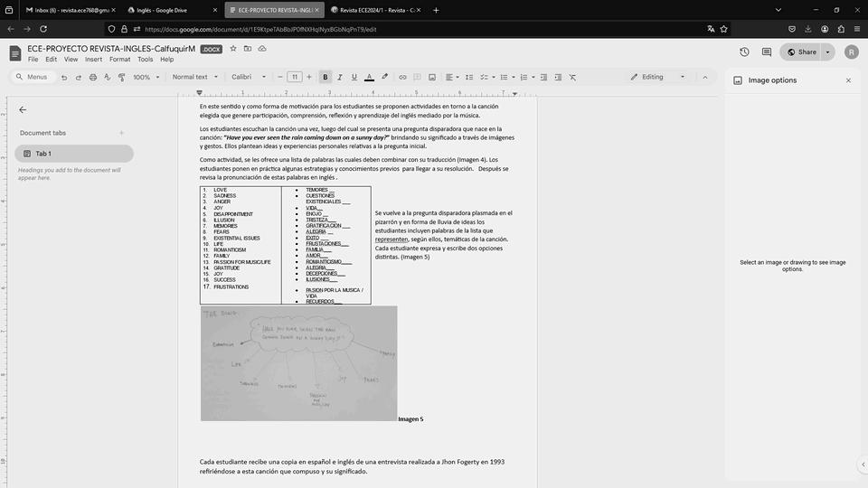Open a new browser tab
Image resolution: width=868 pixels, height=488 pixels.
[436, 10]
